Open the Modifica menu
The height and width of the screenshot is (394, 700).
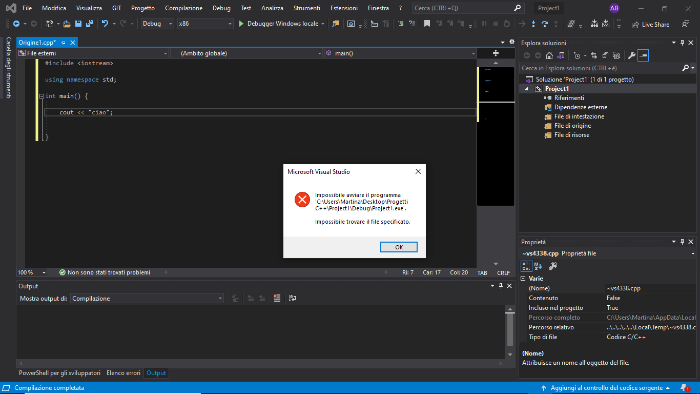tap(54, 8)
